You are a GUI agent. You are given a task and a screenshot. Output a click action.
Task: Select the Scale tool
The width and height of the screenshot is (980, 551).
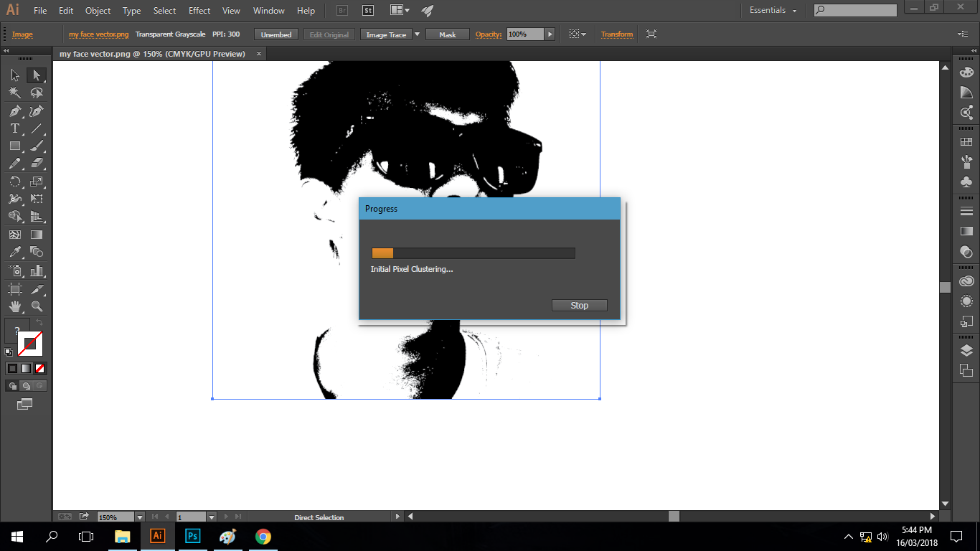point(37,182)
